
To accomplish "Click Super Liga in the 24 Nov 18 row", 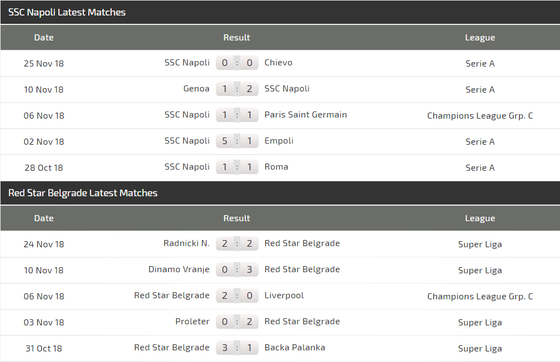I will pos(480,244).
